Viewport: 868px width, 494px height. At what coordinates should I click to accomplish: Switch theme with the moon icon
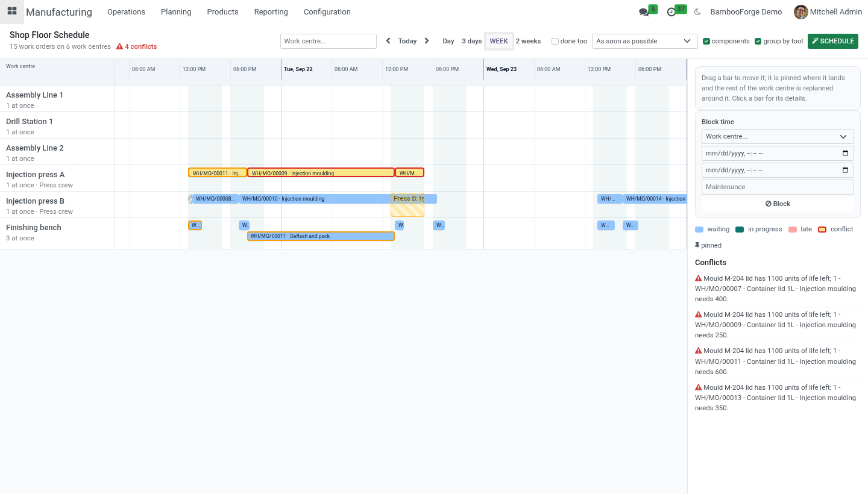point(697,12)
